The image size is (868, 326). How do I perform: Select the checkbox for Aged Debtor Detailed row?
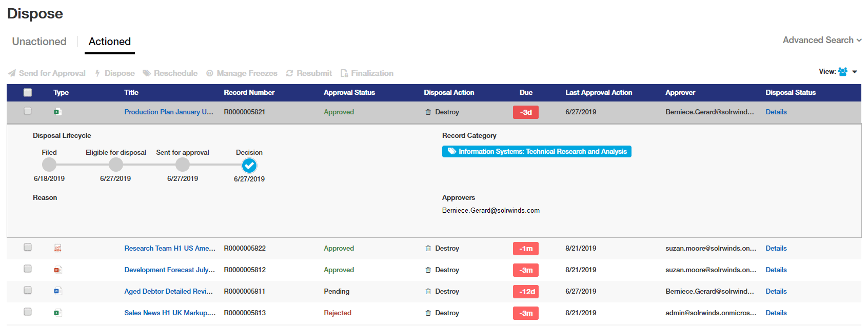28,291
